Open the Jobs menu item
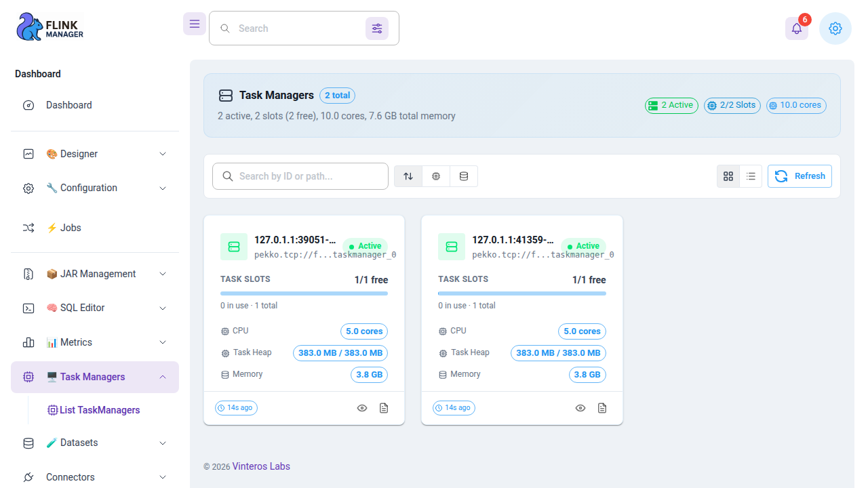Screen dimensions: 868x488 tap(95, 228)
